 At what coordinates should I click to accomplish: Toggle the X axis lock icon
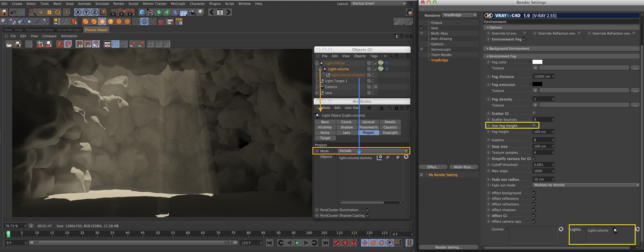coord(78,12)
